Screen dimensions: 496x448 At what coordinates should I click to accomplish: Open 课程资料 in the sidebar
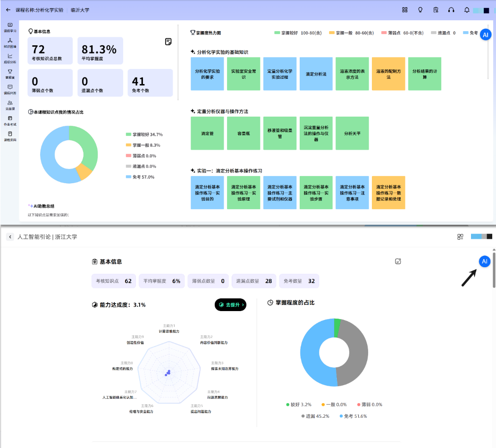[10, 136]
